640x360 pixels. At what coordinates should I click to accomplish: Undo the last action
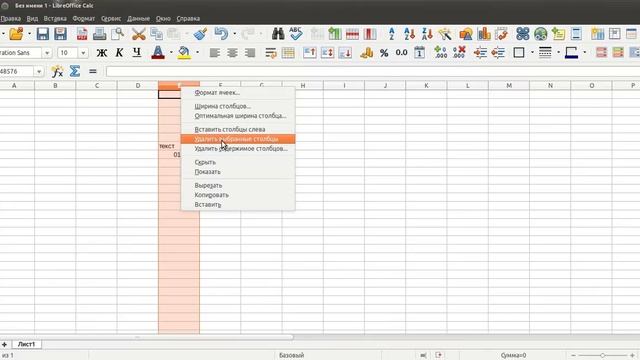221,34
